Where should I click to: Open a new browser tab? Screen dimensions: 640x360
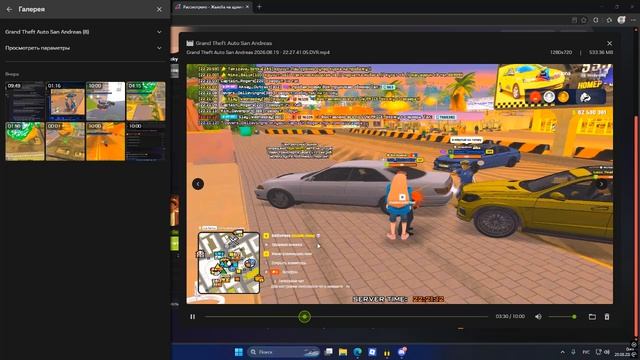(x=259, y=7)
